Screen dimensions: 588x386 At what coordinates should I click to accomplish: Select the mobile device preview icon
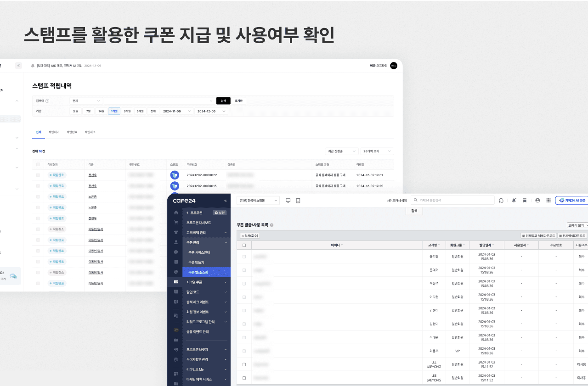pyautogui.click(x=298, y=201)
